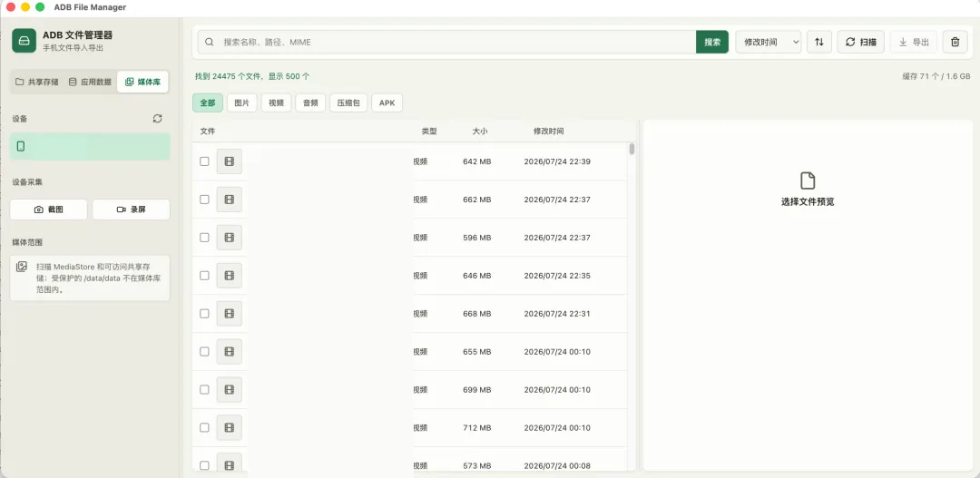The width and height of the screenshot is (980, 478).
Task: Click date 2026/07/24 22:39
Action: point(557,161)
